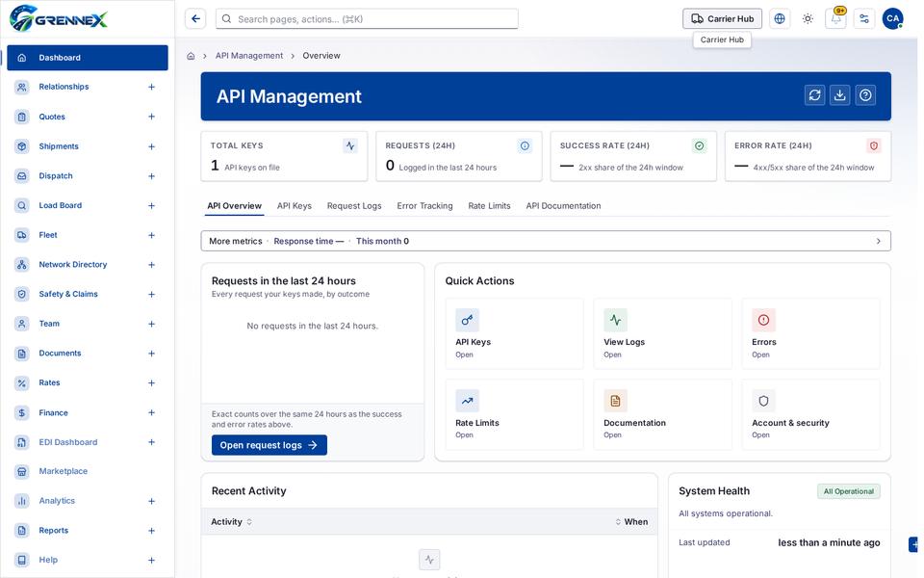
Task: Expand the Fleet sidebar section
Action: 151,235
